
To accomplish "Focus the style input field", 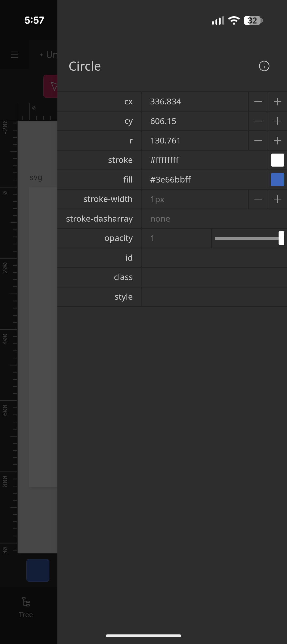I will (x=214, y=297).
